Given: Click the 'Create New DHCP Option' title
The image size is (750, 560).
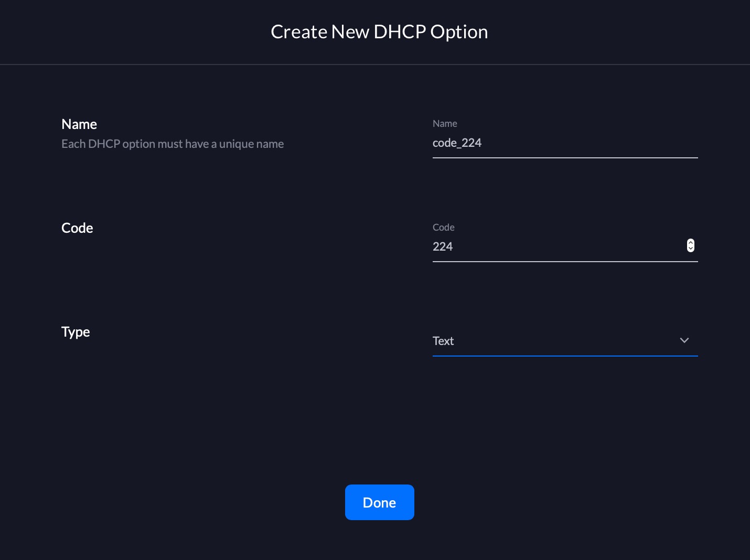Looking at the screenshot, I should click(x=379, y=32).
